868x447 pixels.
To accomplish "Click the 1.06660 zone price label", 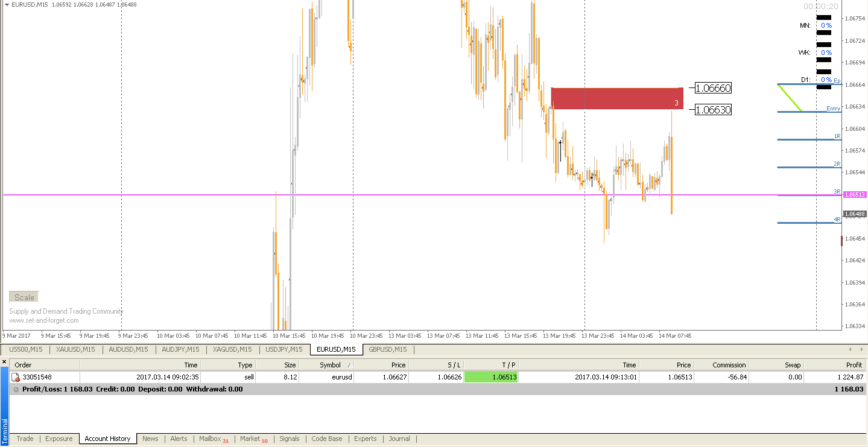I will [713, 88].
